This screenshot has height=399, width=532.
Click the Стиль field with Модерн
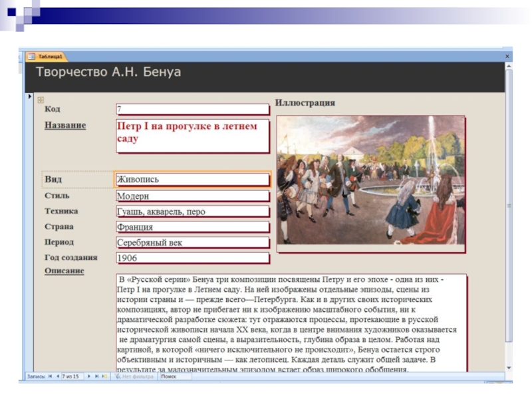click(192, 196)
